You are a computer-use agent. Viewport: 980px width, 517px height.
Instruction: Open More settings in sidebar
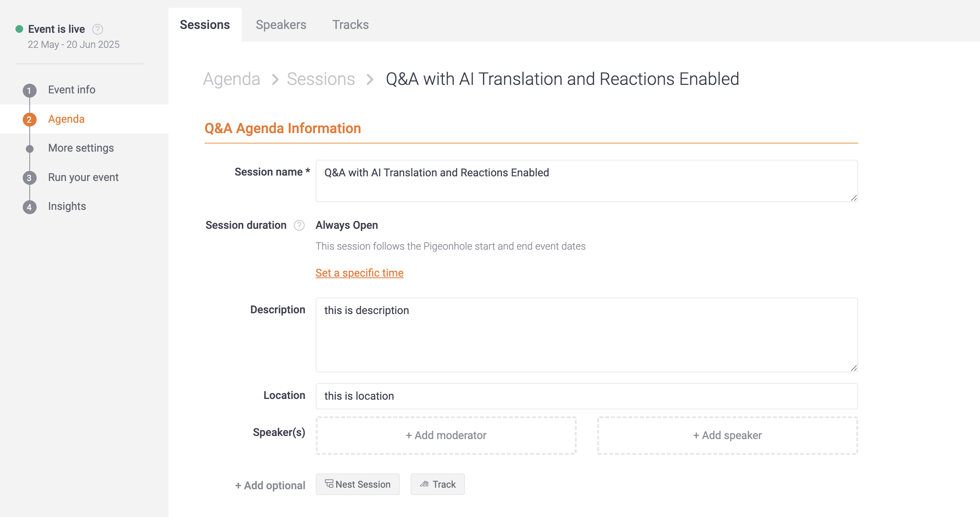coord(81,148)
